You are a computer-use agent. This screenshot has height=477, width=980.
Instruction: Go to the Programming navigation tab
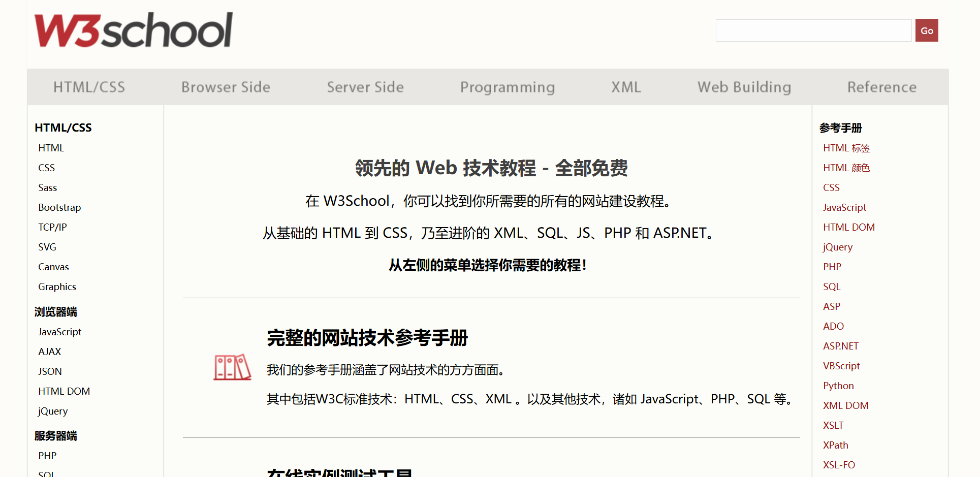[508, 87]
